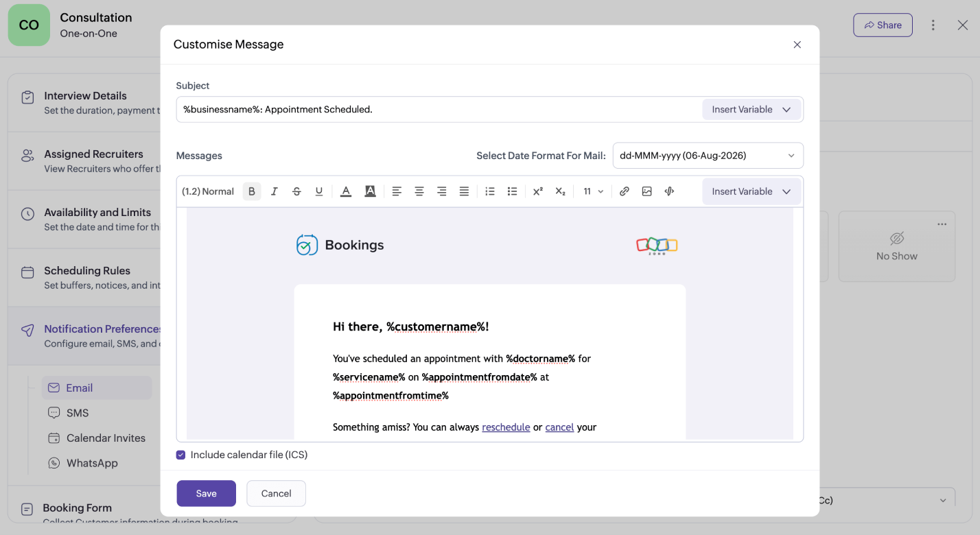Apply strikethrough formatting

click(296, 191)
